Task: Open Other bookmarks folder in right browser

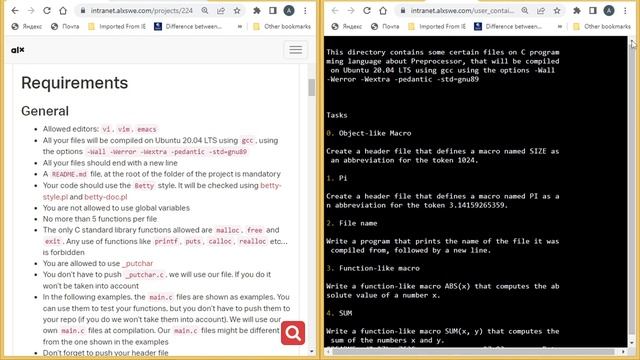Action: (x=602, y=27)
